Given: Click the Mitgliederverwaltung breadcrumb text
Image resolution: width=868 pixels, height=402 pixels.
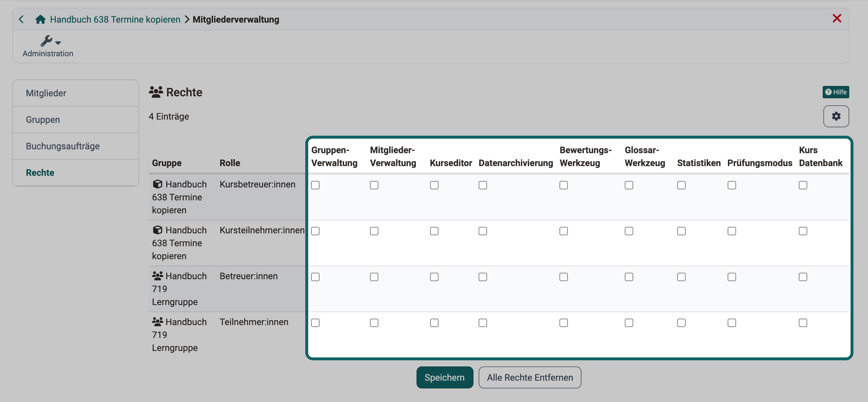Looking at the screenshot, I should pyautogui.click(x=236, y=19).
